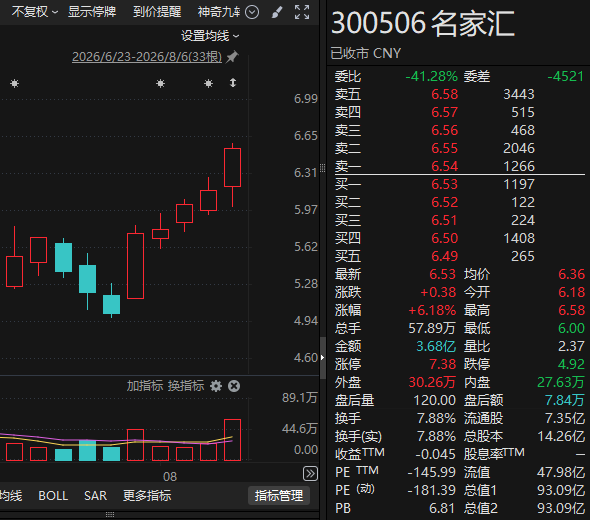The width and height of the screenshot is (590, 520).
Task: Click the 神奇九转 indicator label
Action: (x=219, y=12)
